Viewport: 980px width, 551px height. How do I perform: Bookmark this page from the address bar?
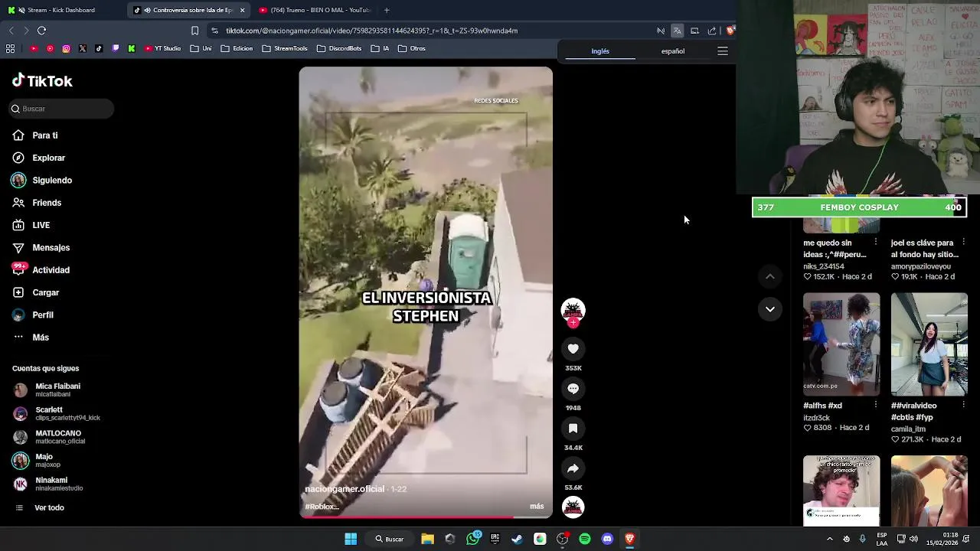tap(194, 31)
